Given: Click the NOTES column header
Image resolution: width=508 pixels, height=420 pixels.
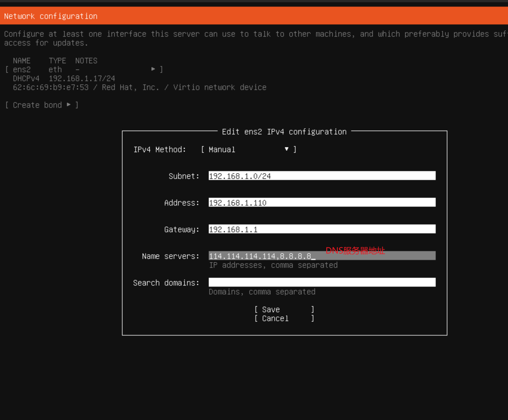Looking at the screenshot, I should pyautogui.click(x=86, y=61).
